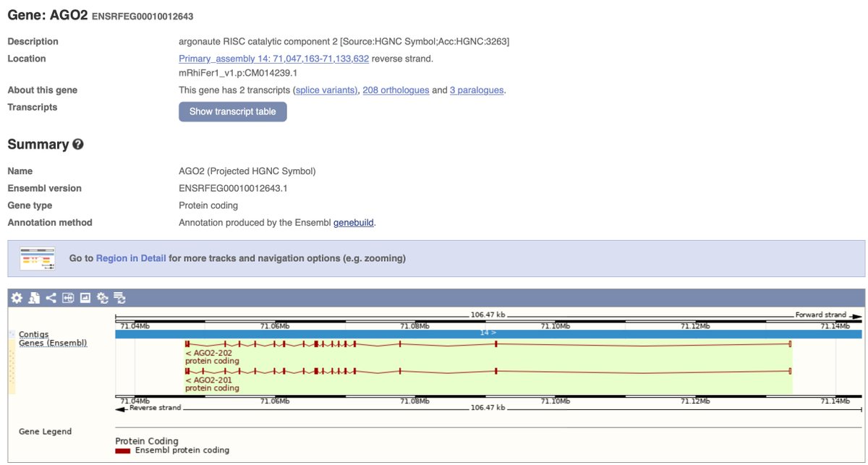Image resolution: width=868 pixels, height=465 pixels.
Task: Click the Contigs track drag handle
Action: 12,333
